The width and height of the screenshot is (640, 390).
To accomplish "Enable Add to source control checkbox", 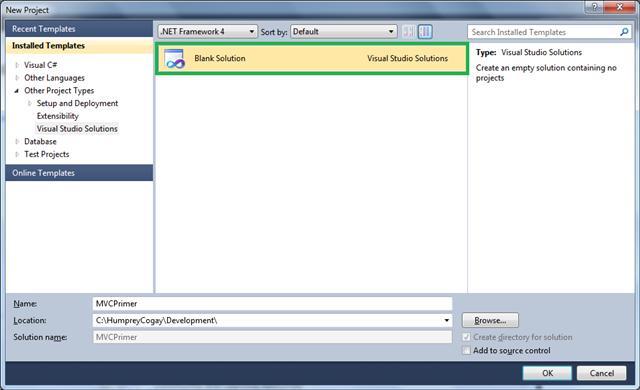I will coord(466,350).
